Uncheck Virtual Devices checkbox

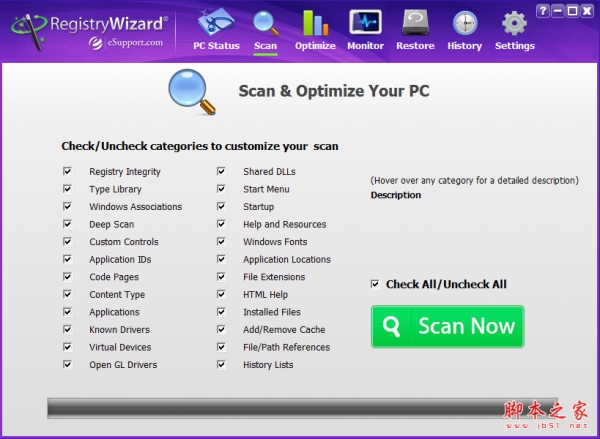(x=68, y=347)
